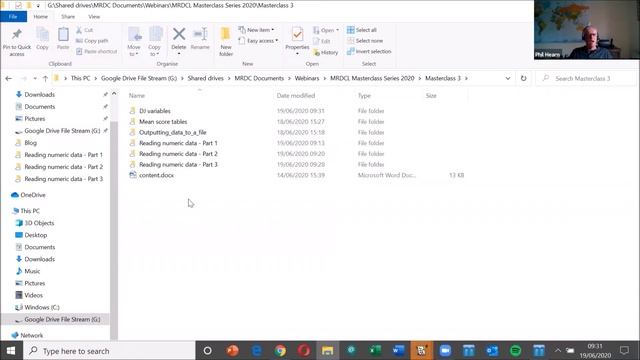The height and width of the screenshot is (360, 640).
Task: Open Zoom from taskbar
Action: pyautogui.click(x=445, y=351)
